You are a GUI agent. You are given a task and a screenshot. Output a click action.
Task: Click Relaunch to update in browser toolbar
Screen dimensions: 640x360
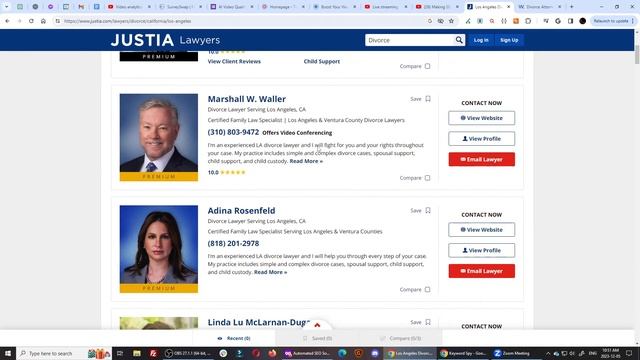click(x=611, y=21)
